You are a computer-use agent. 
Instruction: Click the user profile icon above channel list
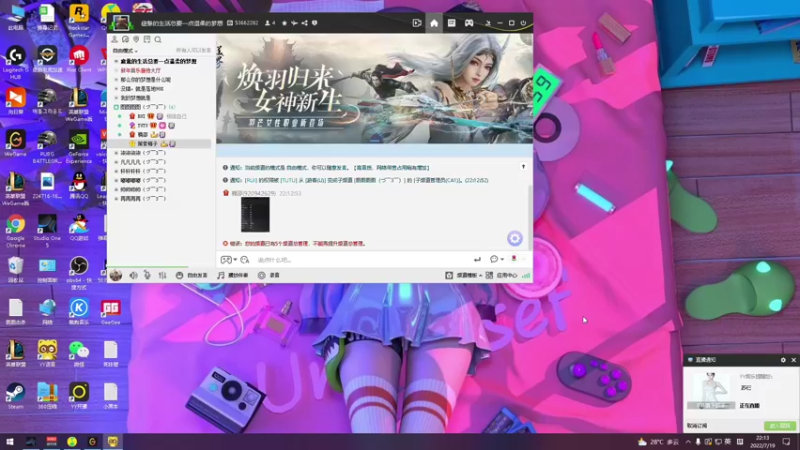point(114,39)
